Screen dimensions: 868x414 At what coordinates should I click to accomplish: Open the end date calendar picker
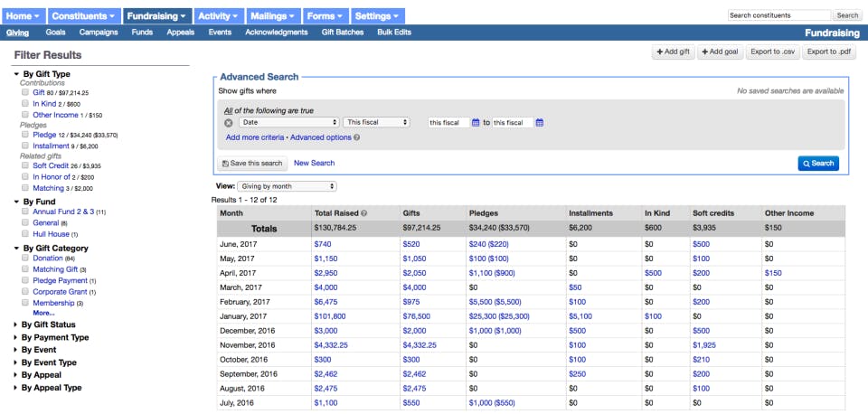[x=540, y=123]
